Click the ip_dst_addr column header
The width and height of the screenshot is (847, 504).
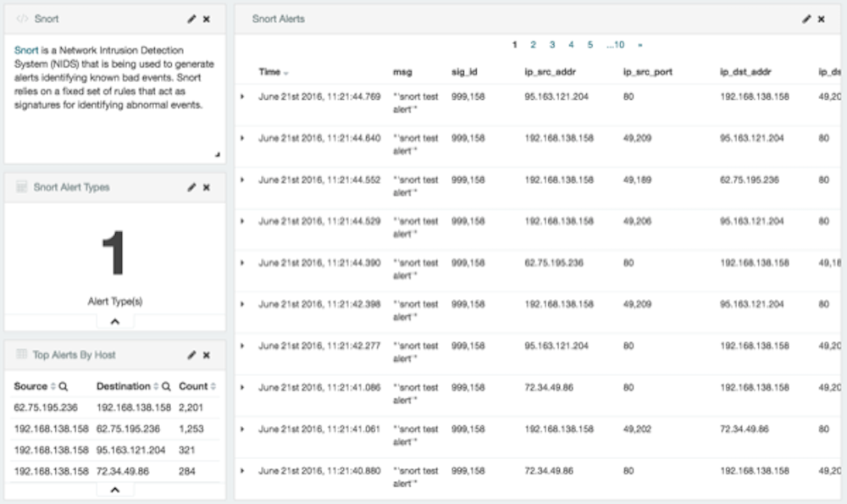[745, 72]
